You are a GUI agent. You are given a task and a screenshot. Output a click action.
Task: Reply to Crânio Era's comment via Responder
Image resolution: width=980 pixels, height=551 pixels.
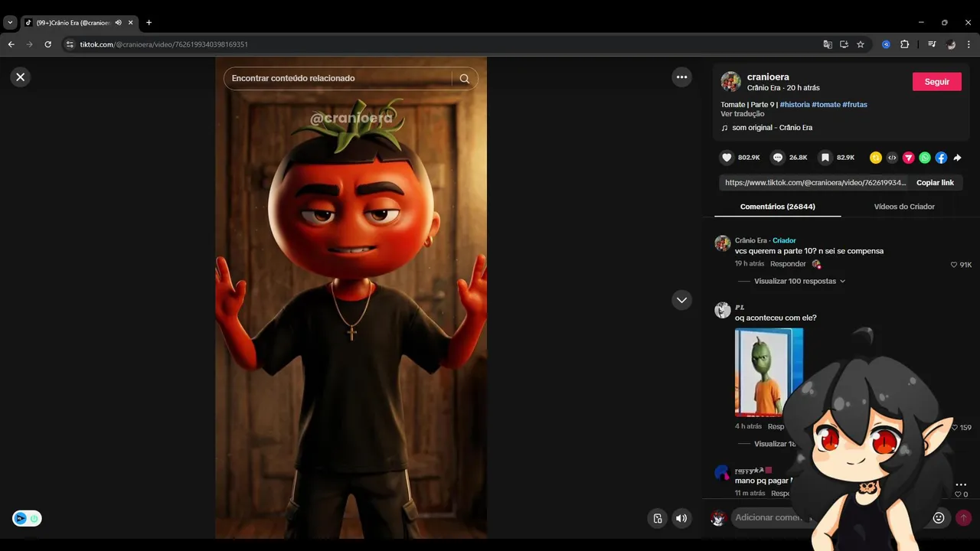(788, 264)
